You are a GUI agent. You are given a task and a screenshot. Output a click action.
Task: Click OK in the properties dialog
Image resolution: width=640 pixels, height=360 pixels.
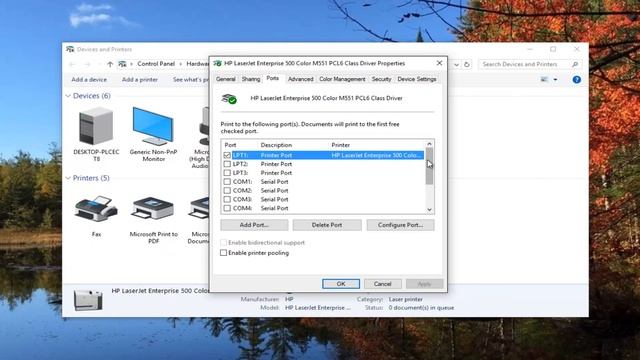341,284
